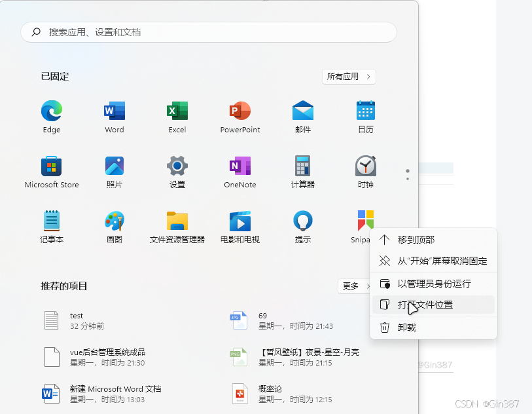Click the 更多 recommended items button
This screenshot has width=532, height=414.
[354, 286]
